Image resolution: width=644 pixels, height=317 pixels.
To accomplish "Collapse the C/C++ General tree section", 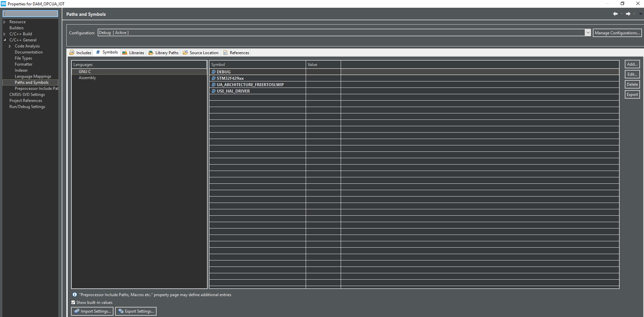I will click(5, 40).
